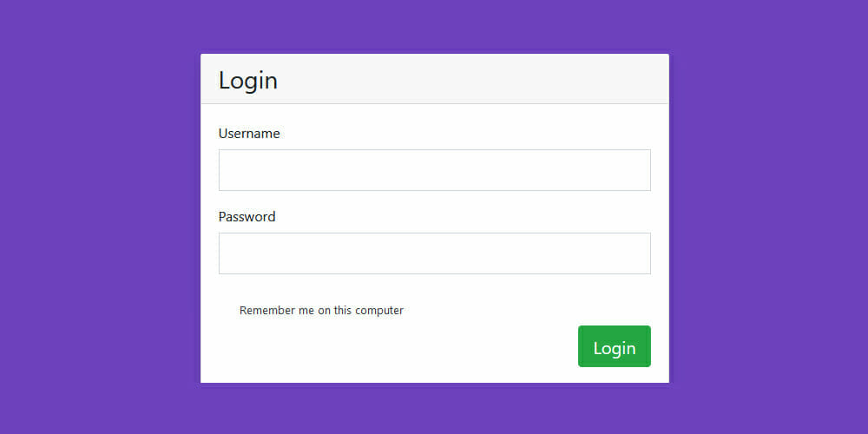The height and width of the screenshot is (434, 868).
Task: Place cursor at left edge of Username box
Action: click(226, 170)
